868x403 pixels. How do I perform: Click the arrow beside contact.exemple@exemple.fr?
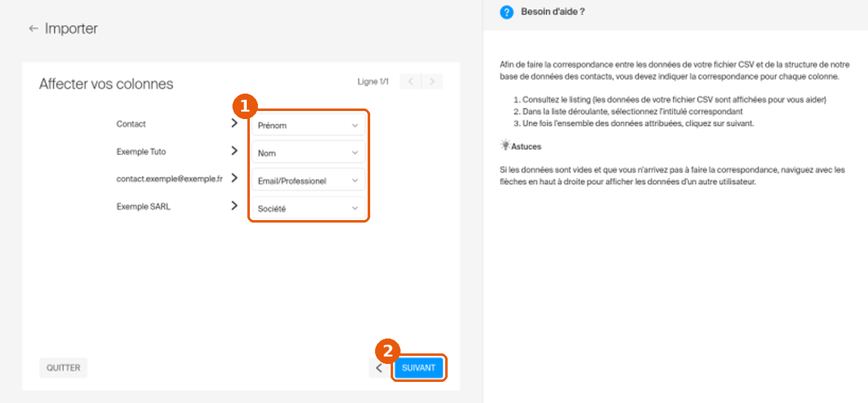click(x=234, y=178)
